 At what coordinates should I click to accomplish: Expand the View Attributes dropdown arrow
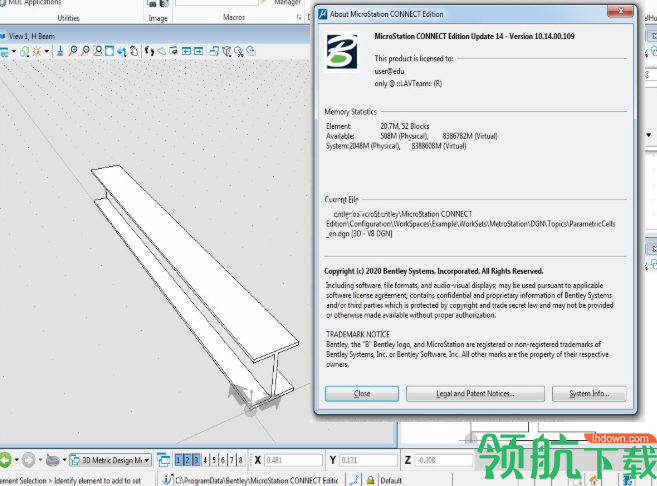click(14, 52)
